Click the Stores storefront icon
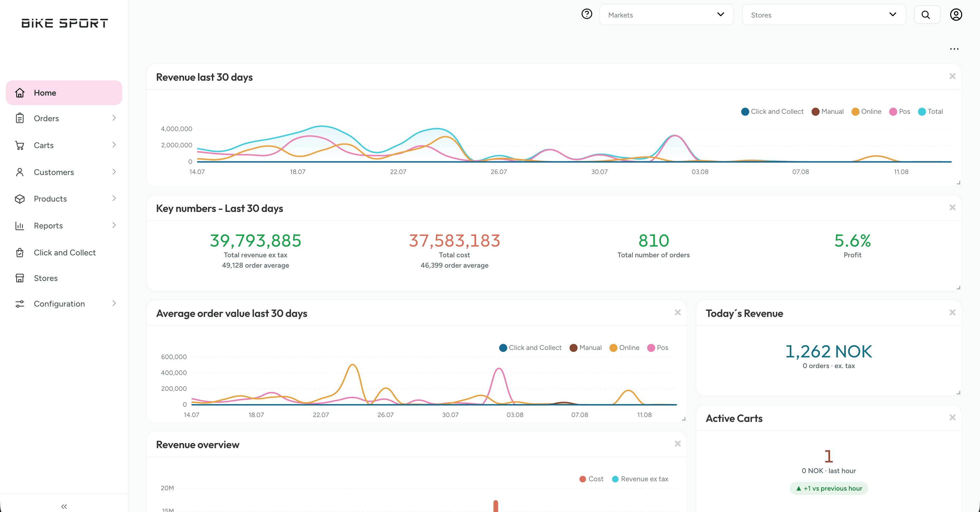This screenshot has width=980, height=512. coord(20,278)
